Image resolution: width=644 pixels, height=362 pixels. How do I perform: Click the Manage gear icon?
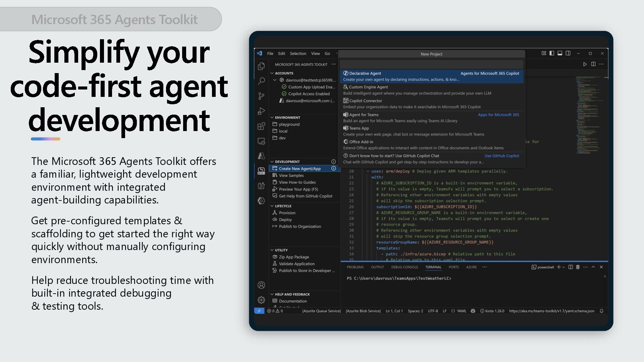pyautogui.click(x=261, y=300)
